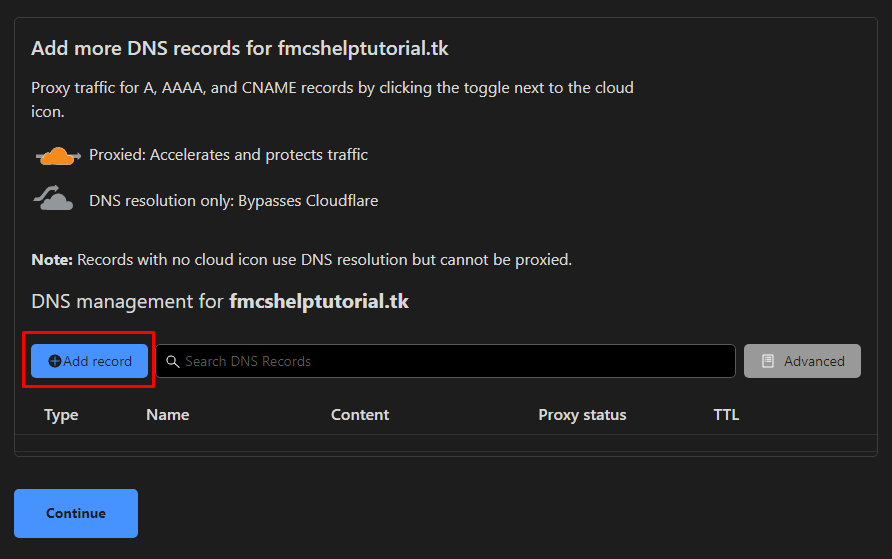
Task: Click the magnifier icon in the search box
Action: [x=172, y=361]
